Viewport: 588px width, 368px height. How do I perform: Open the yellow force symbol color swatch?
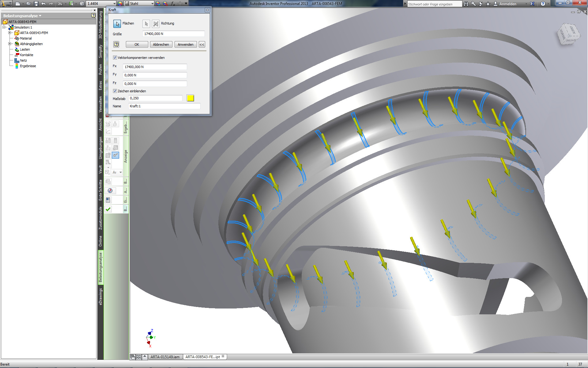(190, 98)
